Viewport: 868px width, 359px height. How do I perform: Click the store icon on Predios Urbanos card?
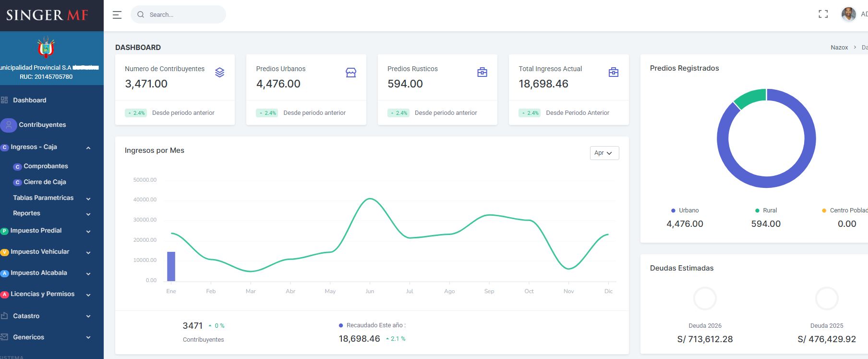pos(351,73)
